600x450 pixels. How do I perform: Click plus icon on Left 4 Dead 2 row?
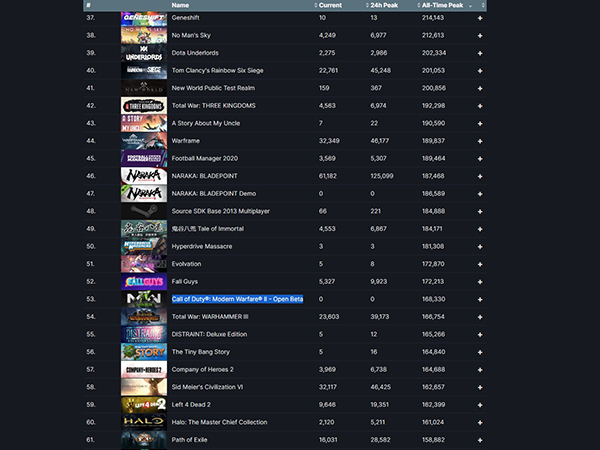click(480, 405)
